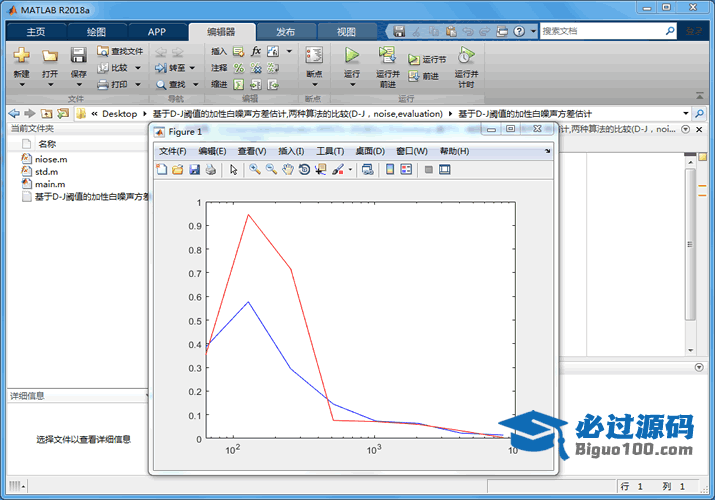
Task: Open the 插入(I) menu in Figure 1
Action: coord(291,151)
